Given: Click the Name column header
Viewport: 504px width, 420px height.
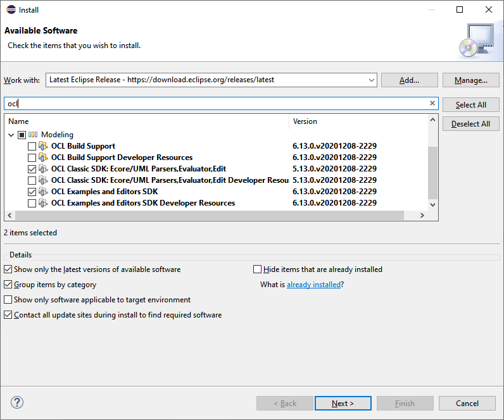Looking at the screenshot, I should 147,121.
